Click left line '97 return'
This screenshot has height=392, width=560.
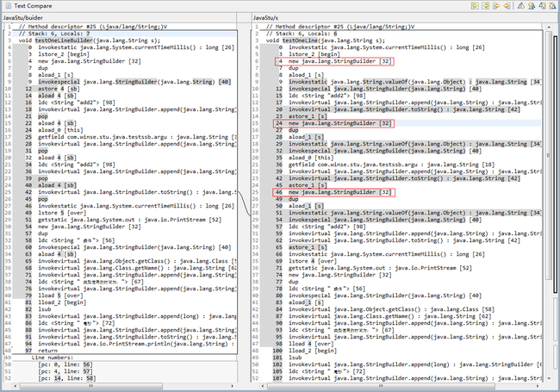(x=41, y=351)
